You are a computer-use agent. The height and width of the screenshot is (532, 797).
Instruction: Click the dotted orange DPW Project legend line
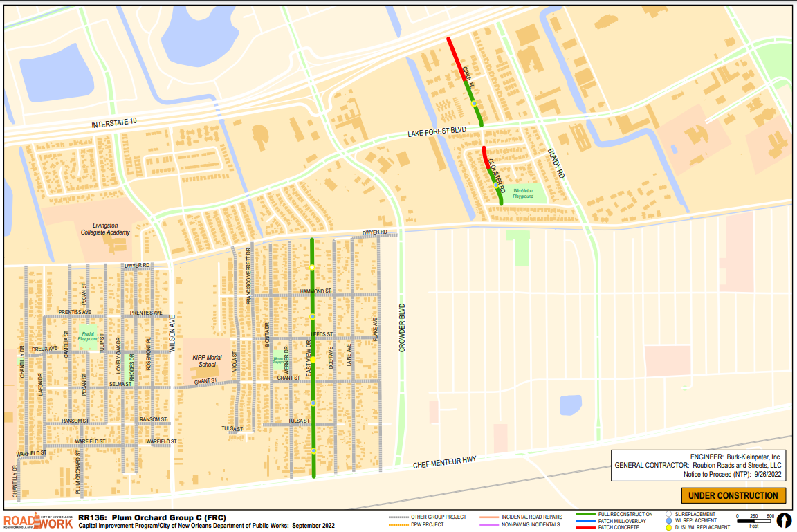(x=398, y=525)
